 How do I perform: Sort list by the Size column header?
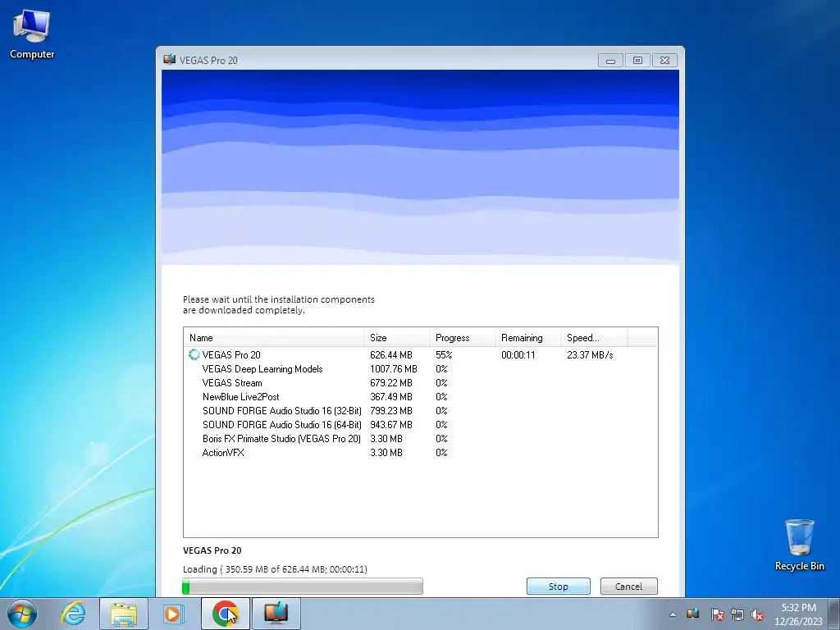[397, 337]
